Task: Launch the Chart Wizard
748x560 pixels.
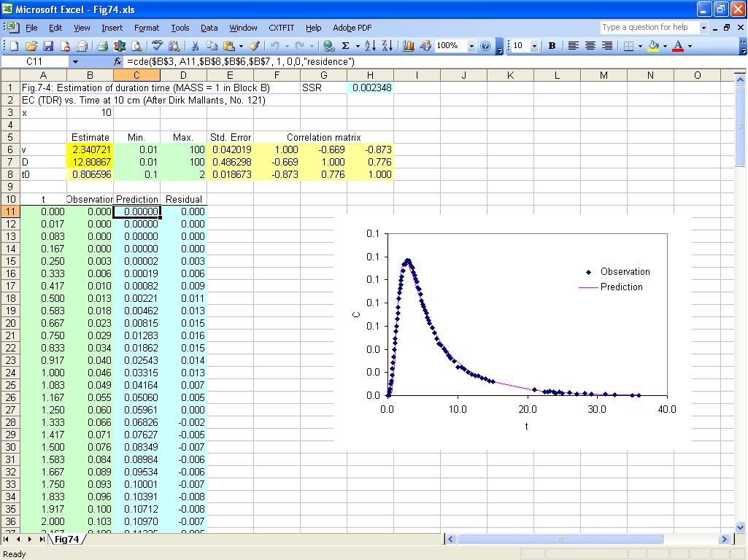Action: point(409,46)
